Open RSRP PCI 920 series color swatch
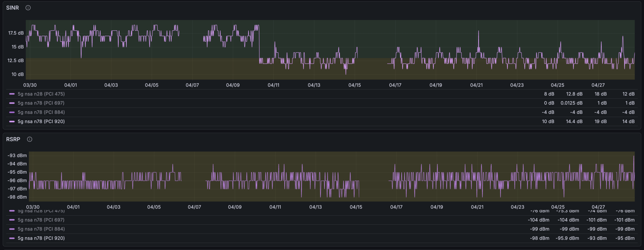Image resolution: width=644 pixels, height=250 pixels. [x=12, y=238]
